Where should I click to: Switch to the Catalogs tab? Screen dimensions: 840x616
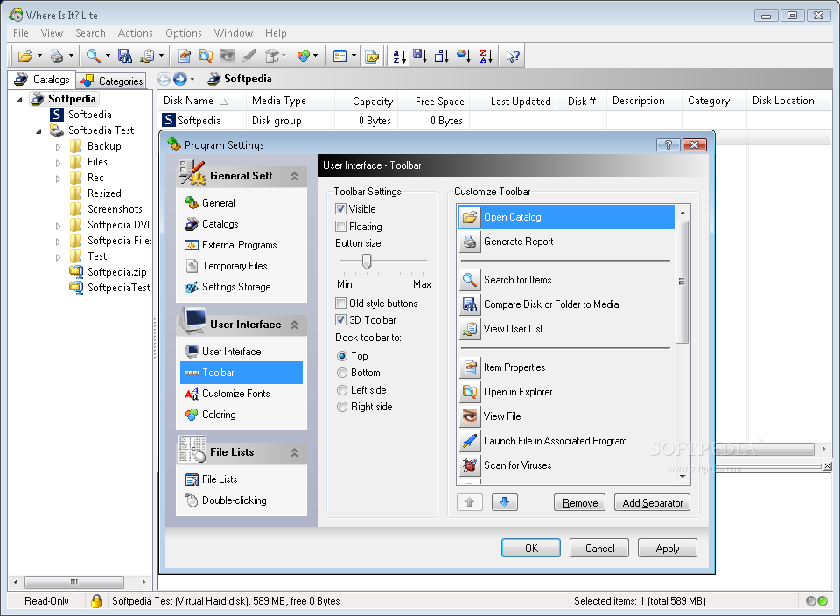pos(42,80)
